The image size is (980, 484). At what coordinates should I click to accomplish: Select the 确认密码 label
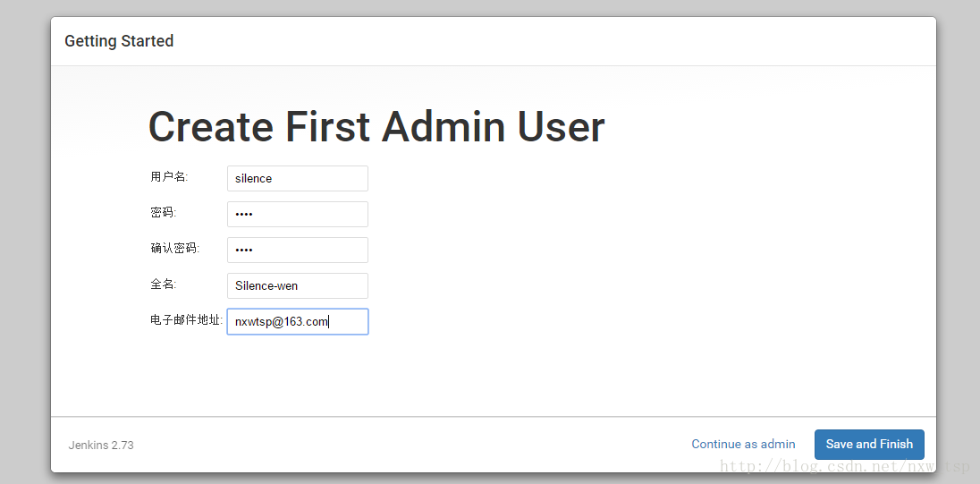pos(175,248)
